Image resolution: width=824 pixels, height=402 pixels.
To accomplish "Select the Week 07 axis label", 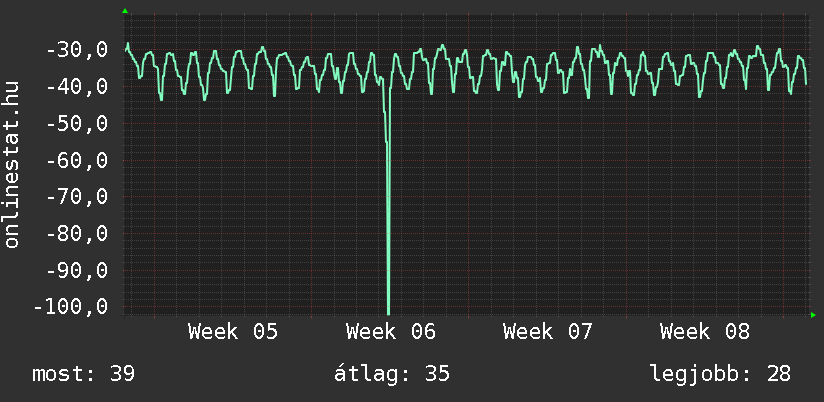I will click(x=547, y=331).
